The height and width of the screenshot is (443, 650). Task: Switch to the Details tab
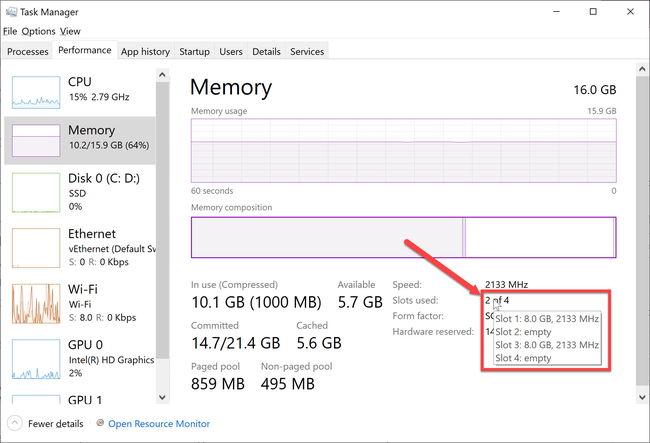point(266,52)
